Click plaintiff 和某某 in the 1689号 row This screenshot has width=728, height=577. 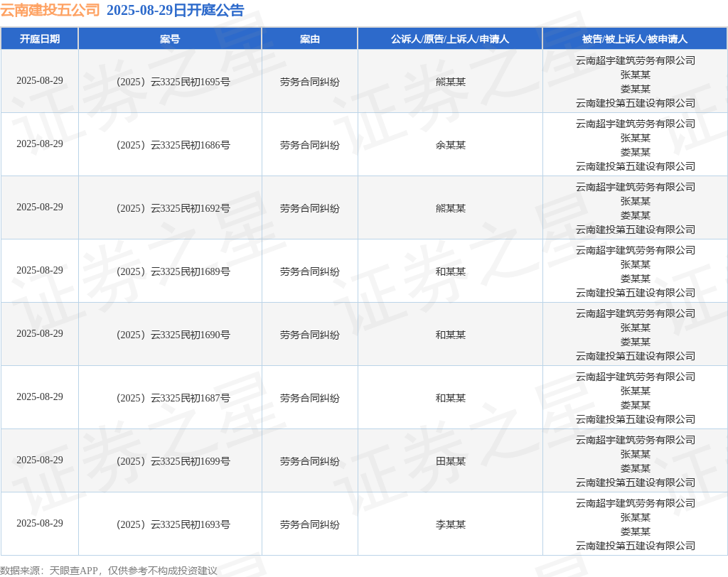[450, 271]
